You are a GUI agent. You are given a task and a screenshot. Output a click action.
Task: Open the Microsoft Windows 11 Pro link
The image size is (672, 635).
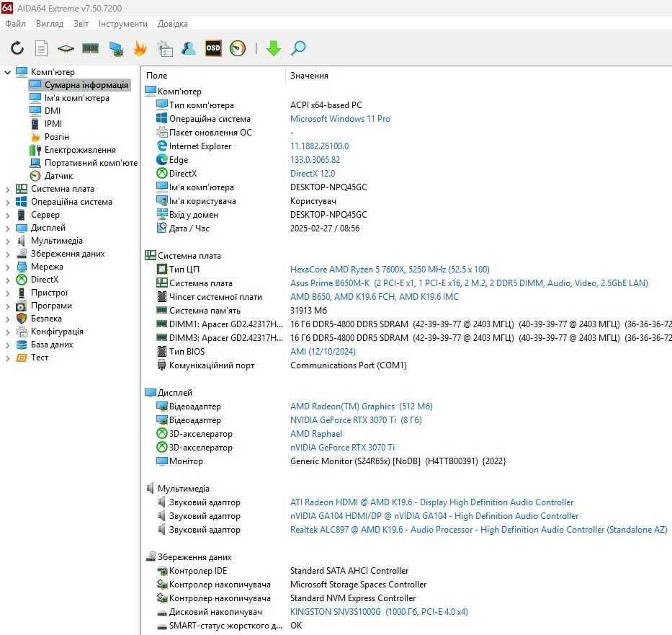pyautogui.click(x=340, y=119)
